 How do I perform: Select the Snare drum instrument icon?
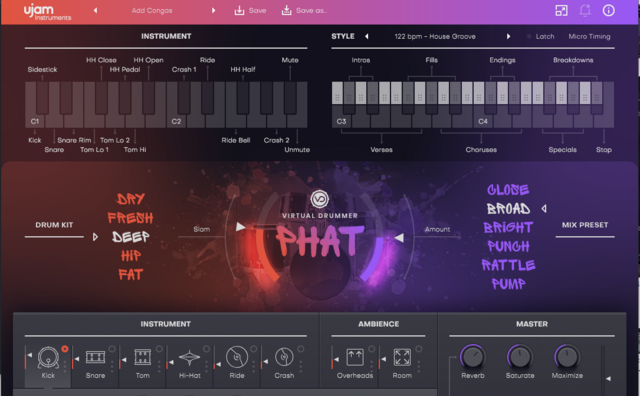pyautogui.click(x=95, y=358)
